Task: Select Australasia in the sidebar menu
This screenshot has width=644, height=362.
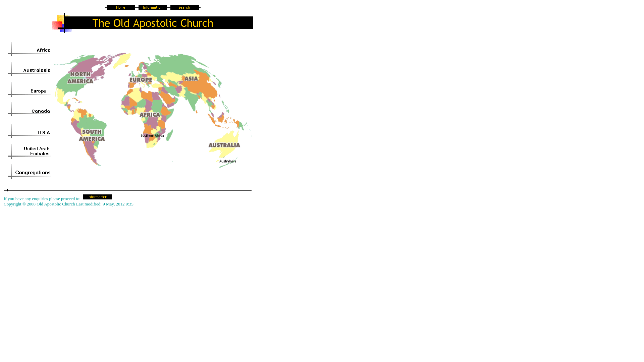Action: tap(30, 69)
